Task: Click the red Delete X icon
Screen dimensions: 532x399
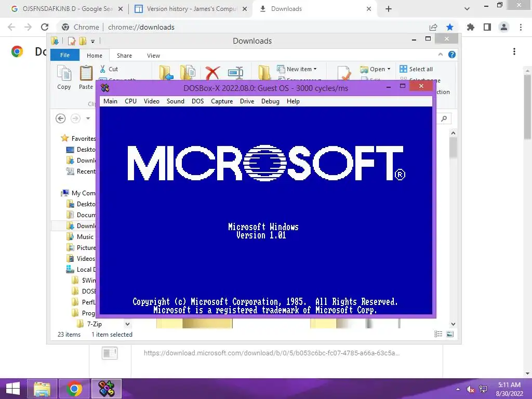Action: (212, 73)
